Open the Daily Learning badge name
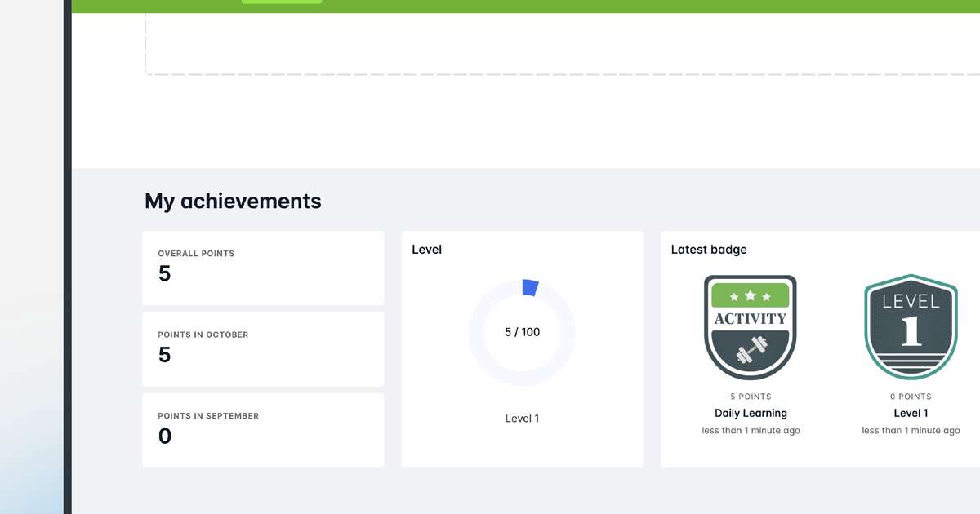This screenshot has width=980, height=514. pyautogui.click(x=751, y=413)
